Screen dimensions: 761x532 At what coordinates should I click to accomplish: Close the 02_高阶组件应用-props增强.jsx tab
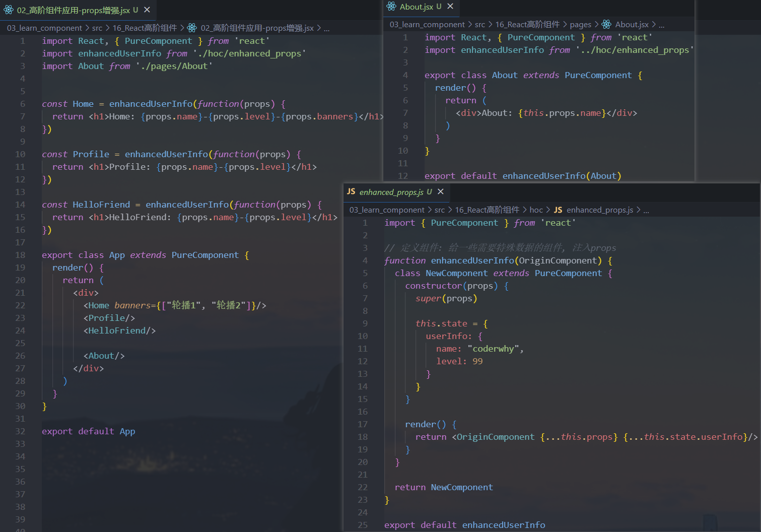(147, 10)
